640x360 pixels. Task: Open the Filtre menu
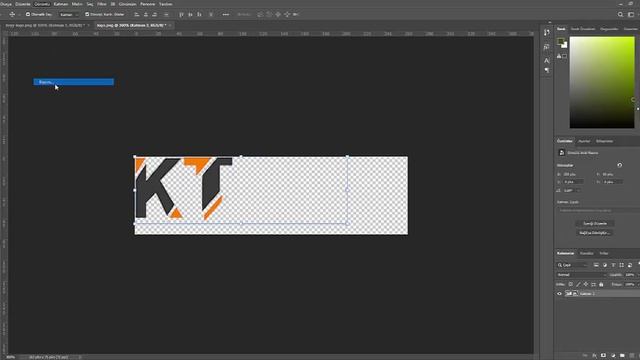(x=102, y=4)
